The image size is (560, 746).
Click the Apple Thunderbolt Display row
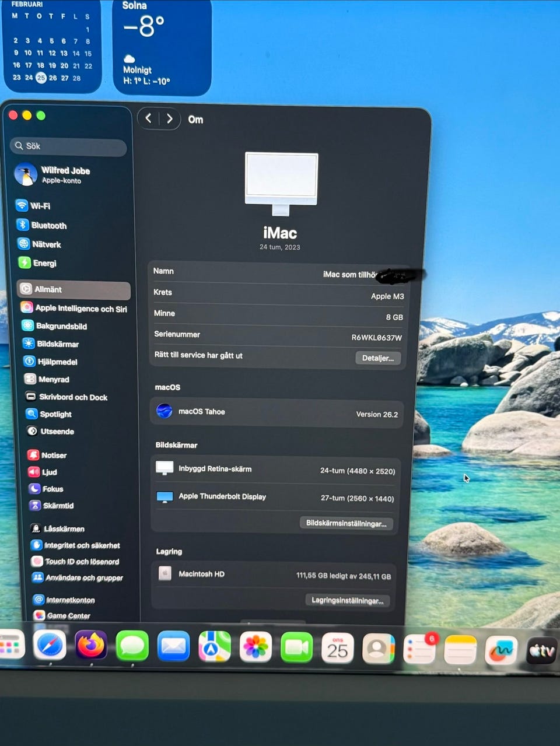coord(275,497)
